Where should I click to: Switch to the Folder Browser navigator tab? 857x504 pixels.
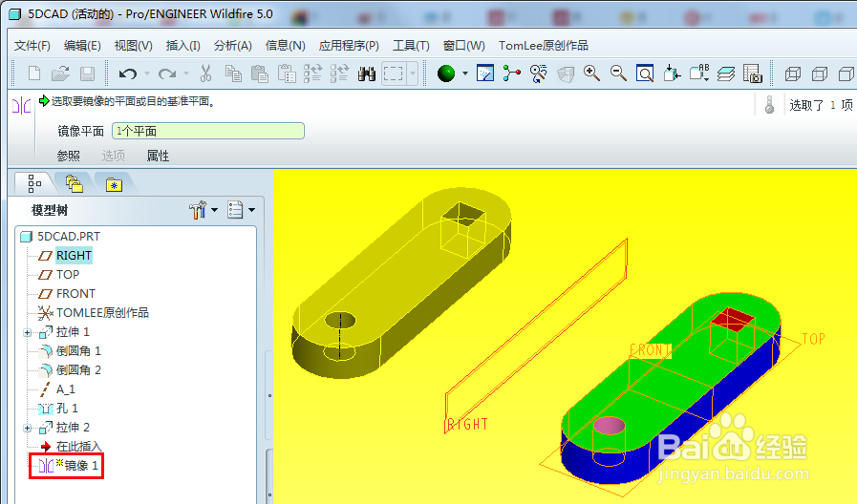[x=74, y=184]
